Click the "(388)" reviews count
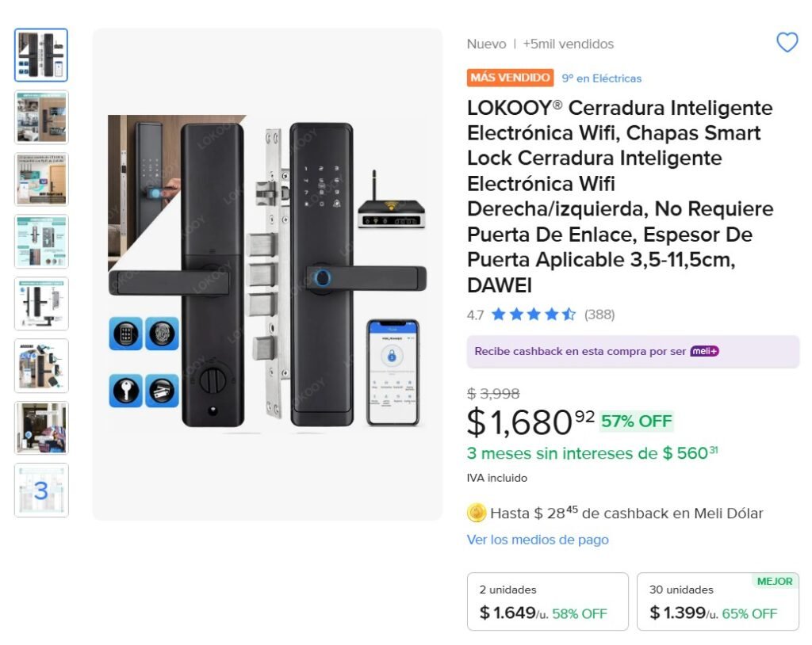Viewport: 812px width, 645px height. tap(600, 315)
